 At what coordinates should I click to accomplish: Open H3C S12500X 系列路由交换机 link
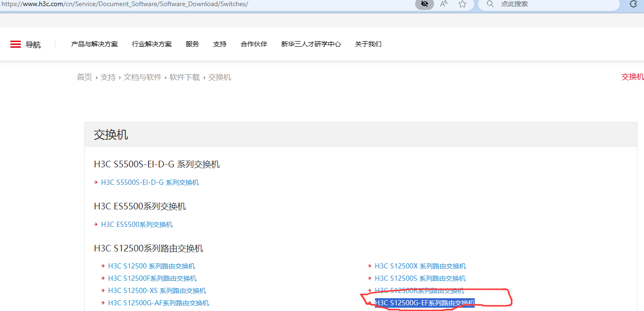(x=420, y=266)
